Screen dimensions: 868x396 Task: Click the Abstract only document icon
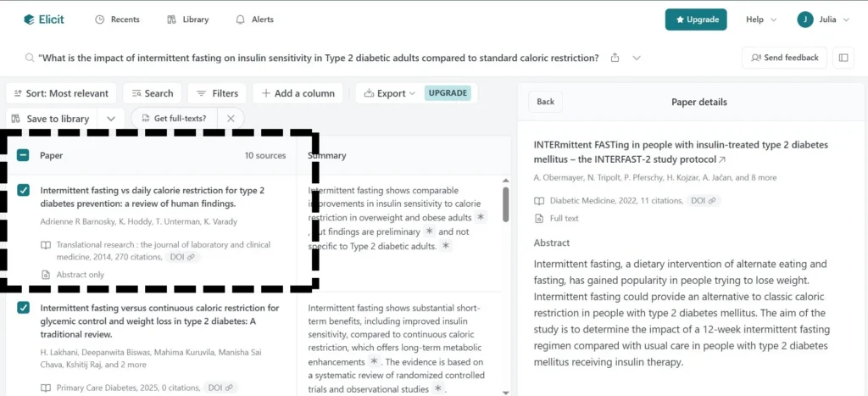click(46, 275)
